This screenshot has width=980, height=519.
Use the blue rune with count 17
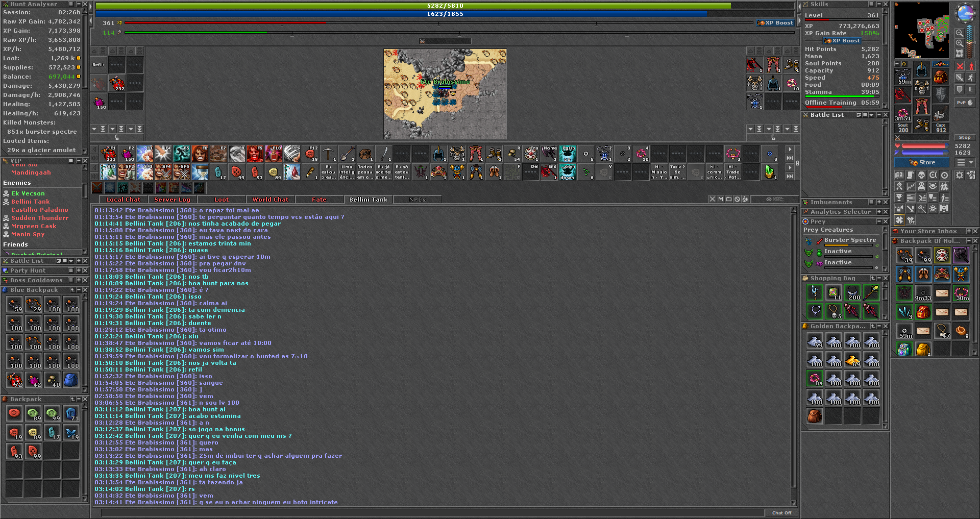pos(218,172)
